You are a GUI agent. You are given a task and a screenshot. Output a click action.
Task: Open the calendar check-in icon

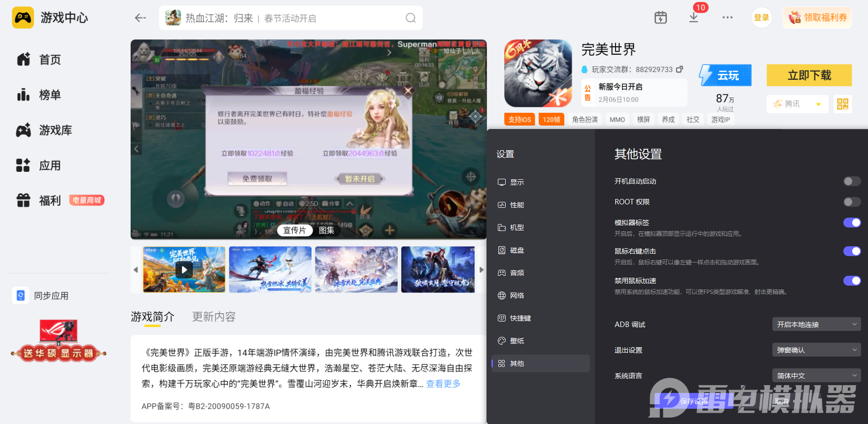point(660,18)
